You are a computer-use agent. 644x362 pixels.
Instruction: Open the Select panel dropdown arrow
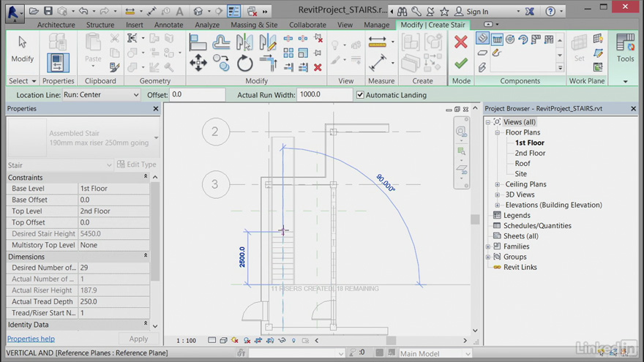pyautogui.click(x=34, y=81)
